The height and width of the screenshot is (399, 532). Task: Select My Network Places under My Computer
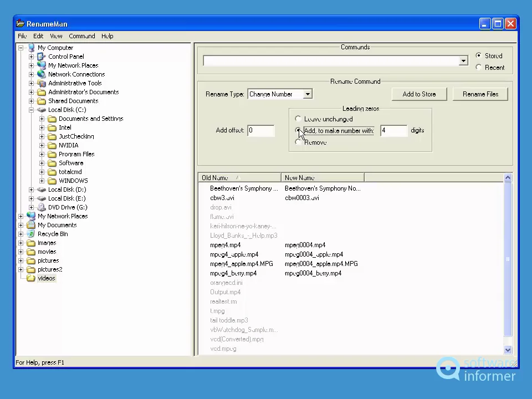tap(73, 65)
